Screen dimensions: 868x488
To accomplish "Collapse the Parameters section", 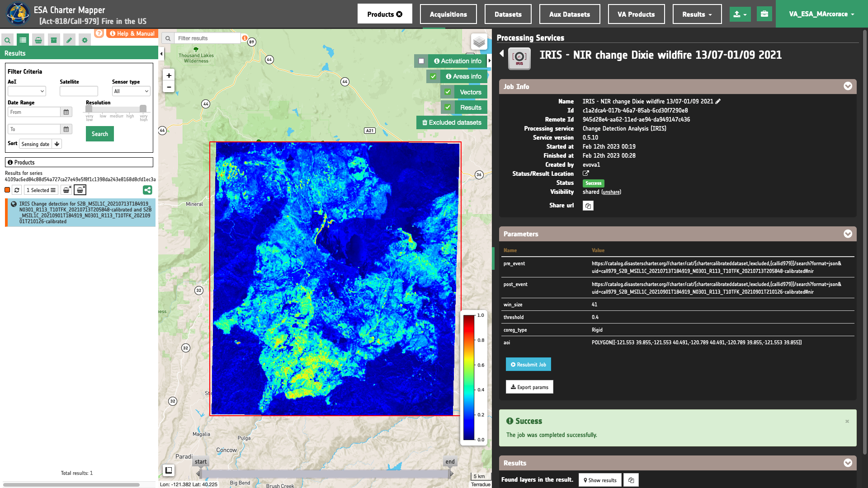I will point(848,234).
